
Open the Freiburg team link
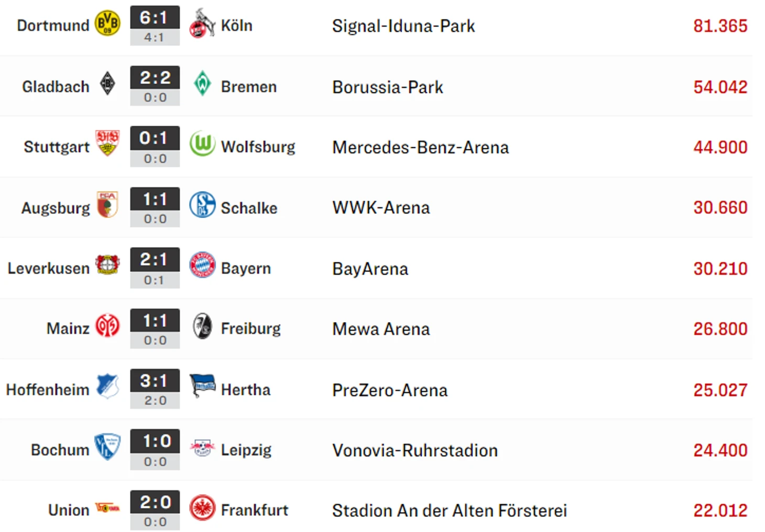point(250,329)
